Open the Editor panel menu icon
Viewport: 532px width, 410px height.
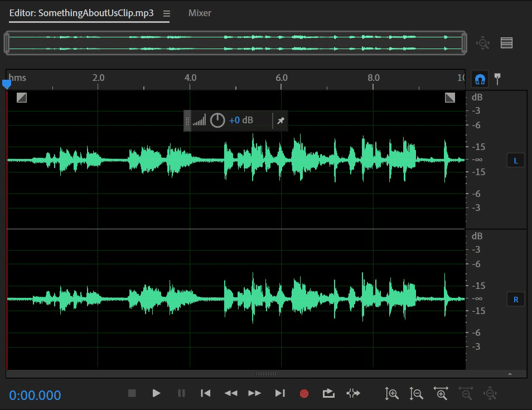[167, 13]
